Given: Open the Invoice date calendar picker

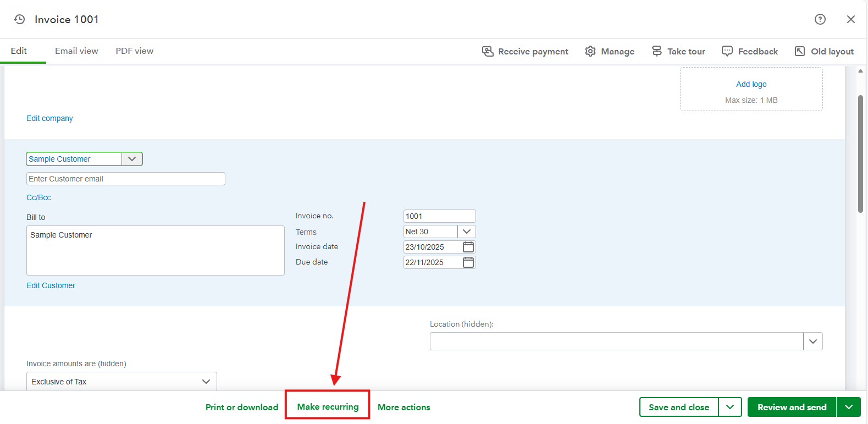Looking at the screenshot, I should coord(468,247).
